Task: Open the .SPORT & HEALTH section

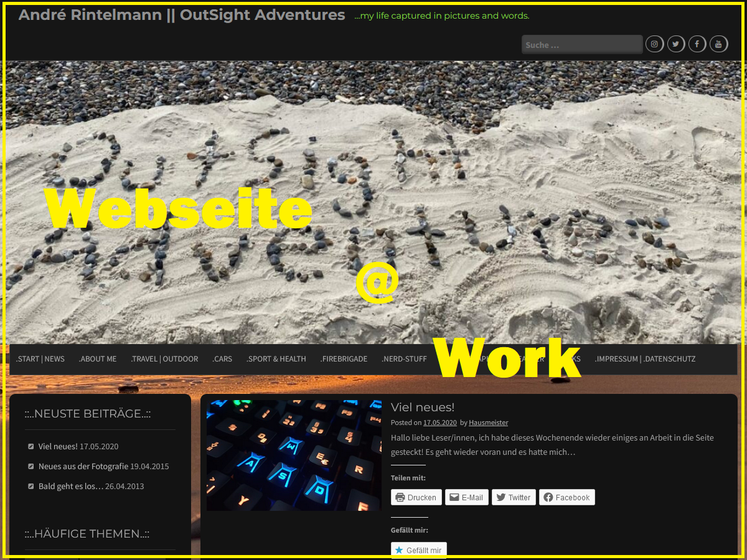Action: click(276, 359)
